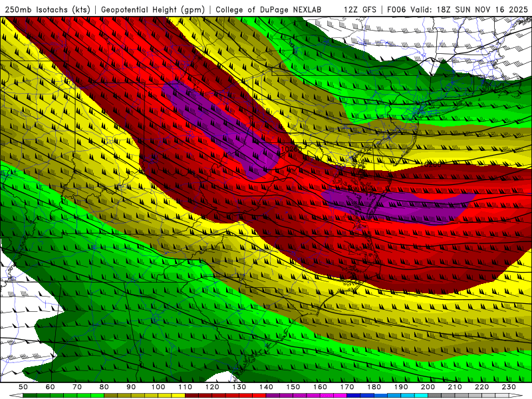Click the '90' value on the color scale
The image size is (532, 399).
point(131,387)
